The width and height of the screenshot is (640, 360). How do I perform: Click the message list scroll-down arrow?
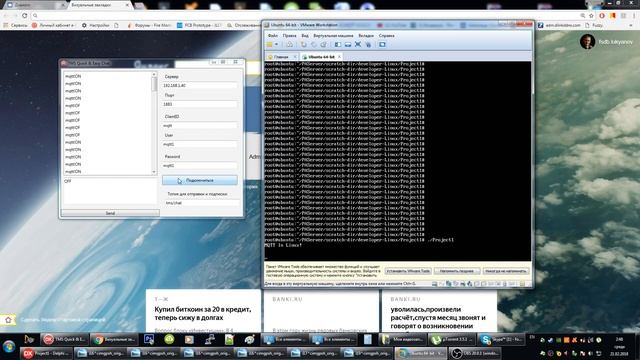[154, 172]
